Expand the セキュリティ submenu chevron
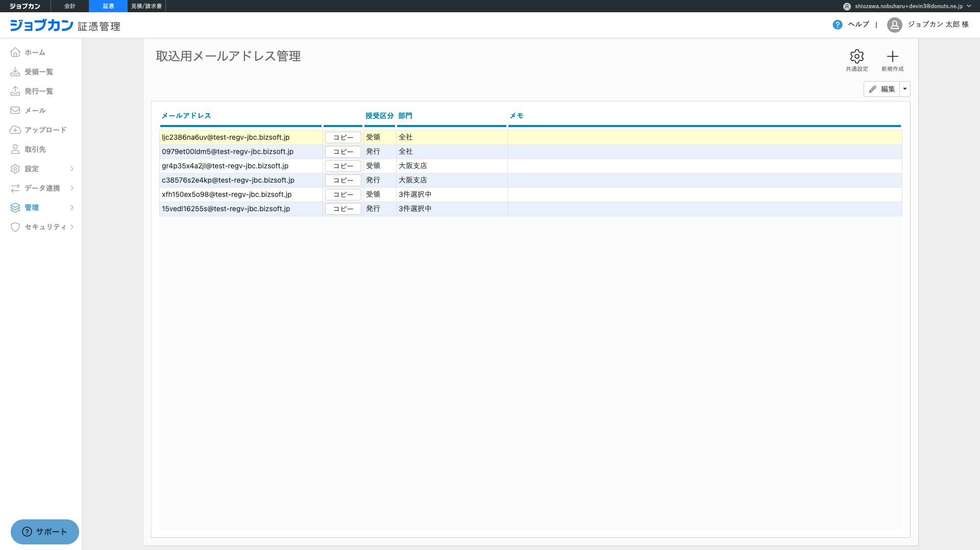The height and width of the screenshot is (550, 980). click(x=72, y=227)
